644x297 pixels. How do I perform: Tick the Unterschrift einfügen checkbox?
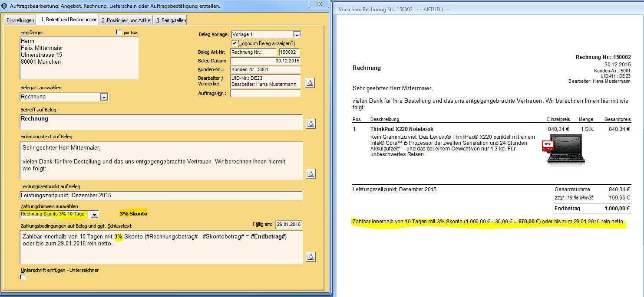[x=23, y=277]
